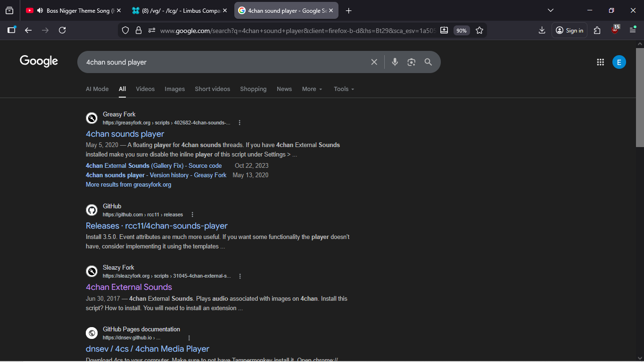Reset the 90% zoom level badge

[x=461, y=31]
